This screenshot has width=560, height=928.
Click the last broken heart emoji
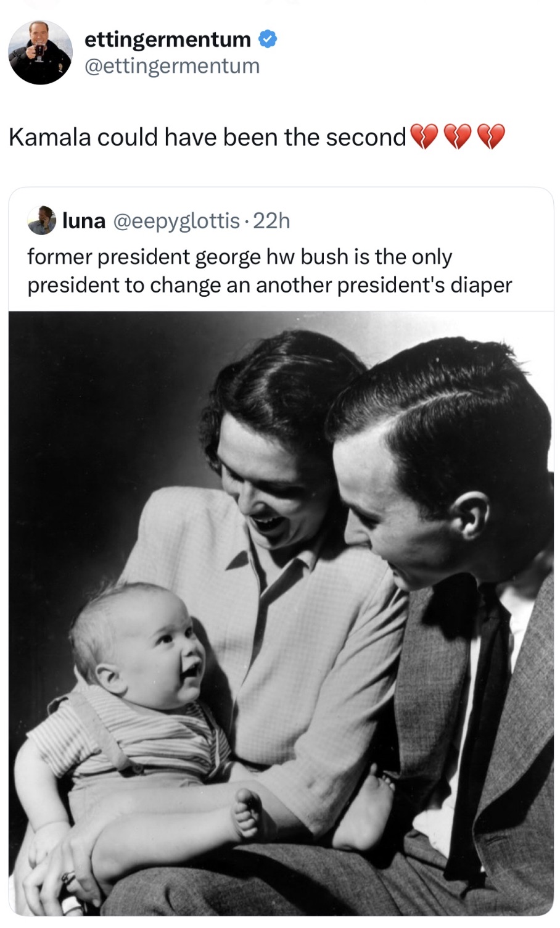pyautogui.click(x=491, y=137)
